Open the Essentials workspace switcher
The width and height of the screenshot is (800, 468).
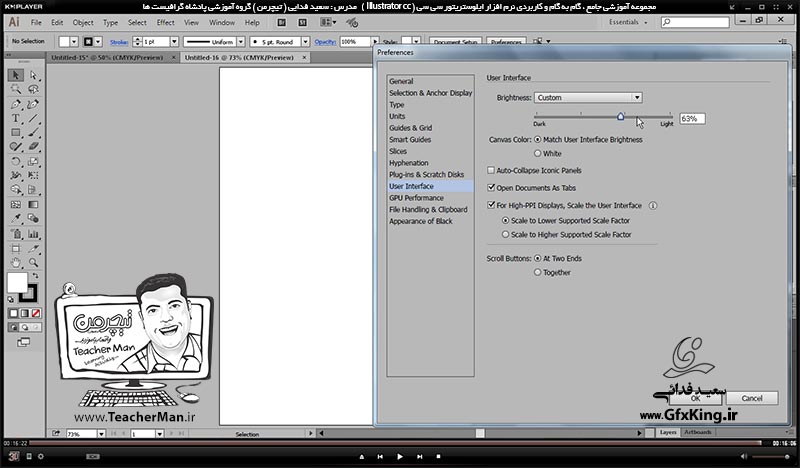pyautogui.click(x=628, y=22)
